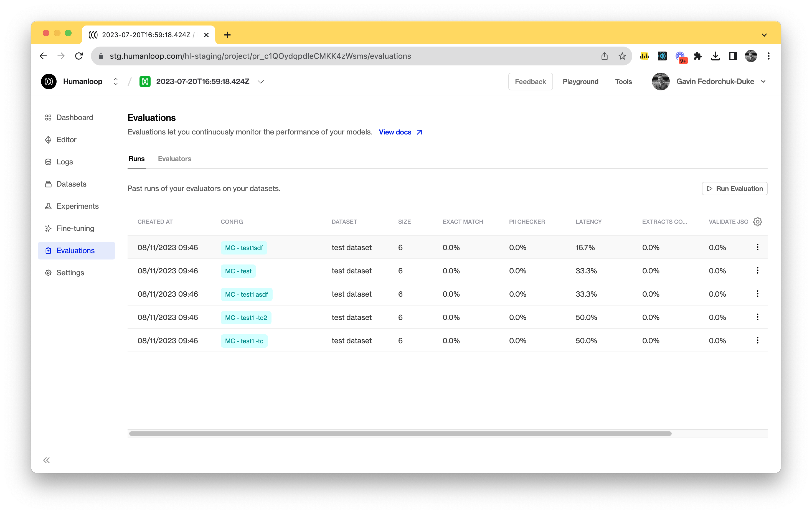812x514 pixels.
Task: Open the Chrome tab search chevron
Action: pyautogui.click(x=764, y=35)
